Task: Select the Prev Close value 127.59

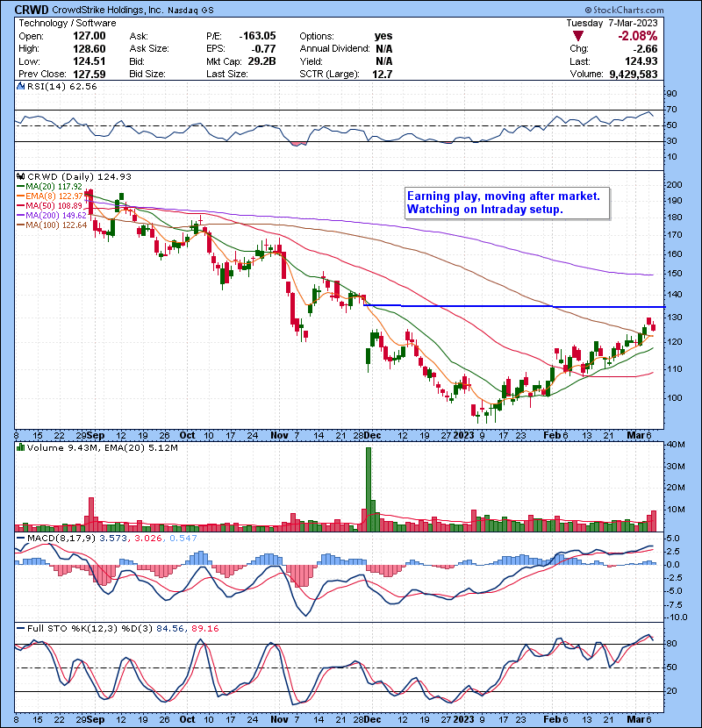Action: click(x=90, y=75)
